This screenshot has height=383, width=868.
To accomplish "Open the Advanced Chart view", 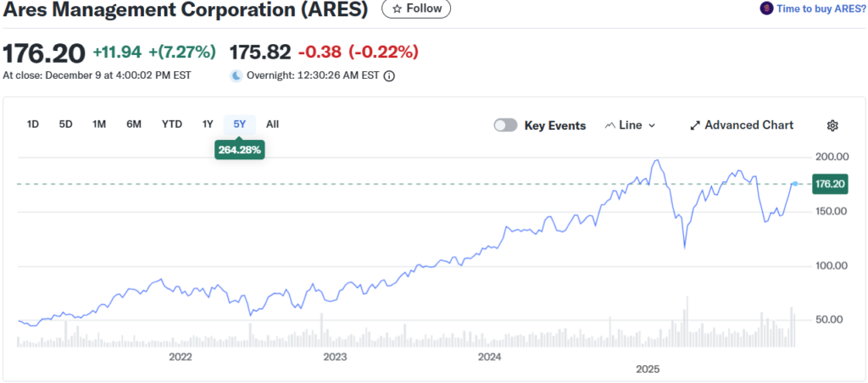I will point(748,125).
